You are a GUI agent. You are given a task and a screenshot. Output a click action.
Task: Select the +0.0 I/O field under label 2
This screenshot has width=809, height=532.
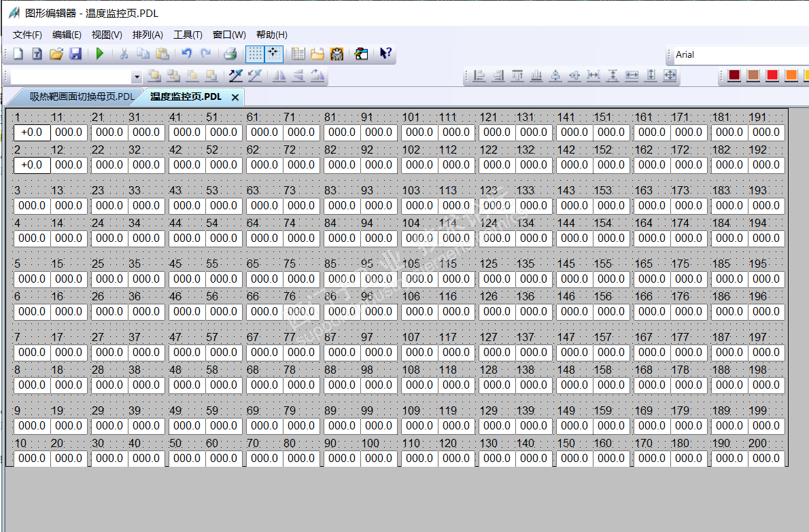tap(32, 165)
